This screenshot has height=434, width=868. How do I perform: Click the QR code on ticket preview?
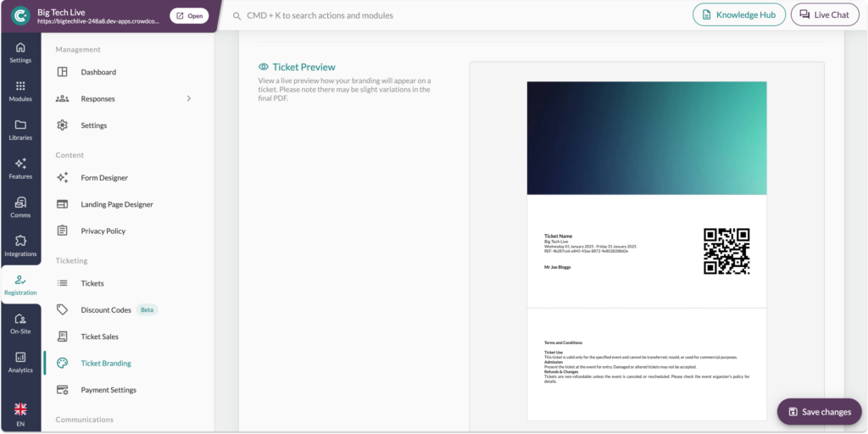click(x=726, y=251)
